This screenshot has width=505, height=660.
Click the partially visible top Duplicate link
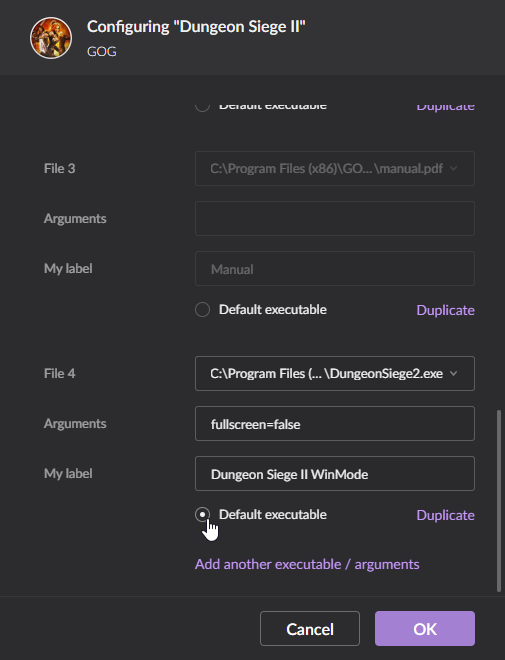point(445,107)
